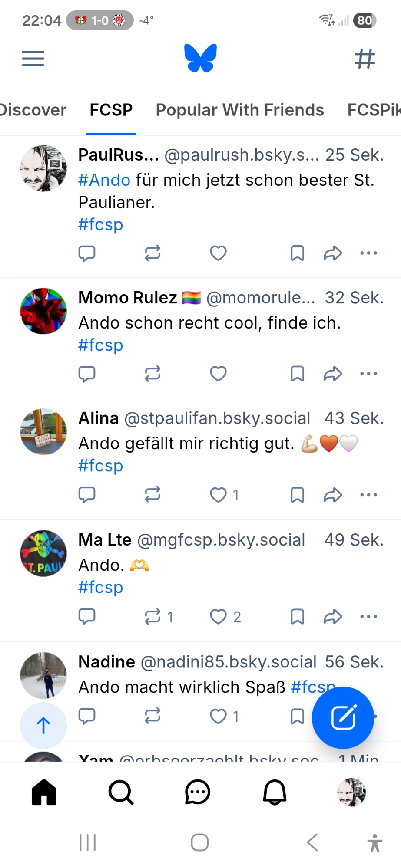Share Alina's post
The height and width of the screenshot is (868, 401).
tap(333, 495)
